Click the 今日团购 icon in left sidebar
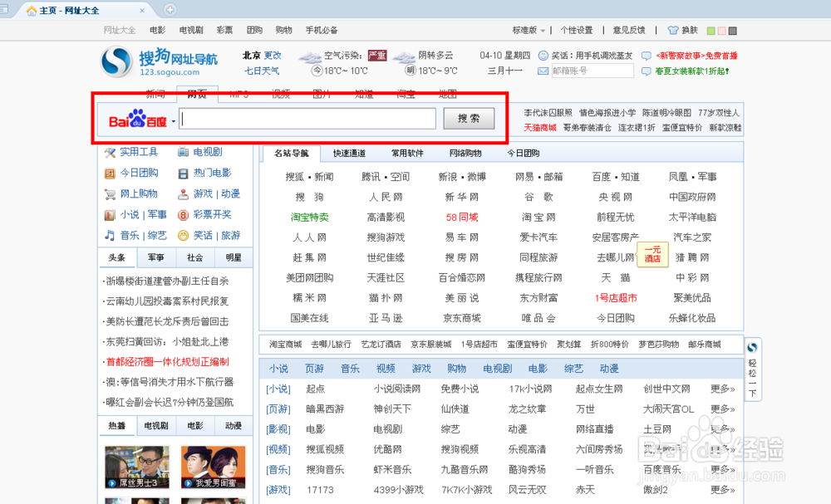831x504 pixels. tap(110, 173)
